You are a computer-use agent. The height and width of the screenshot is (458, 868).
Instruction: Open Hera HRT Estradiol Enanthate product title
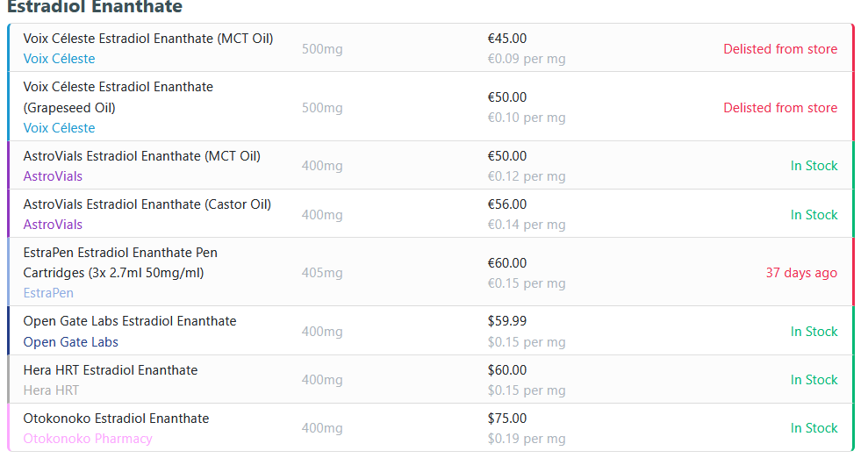click(x=110, y=370)
